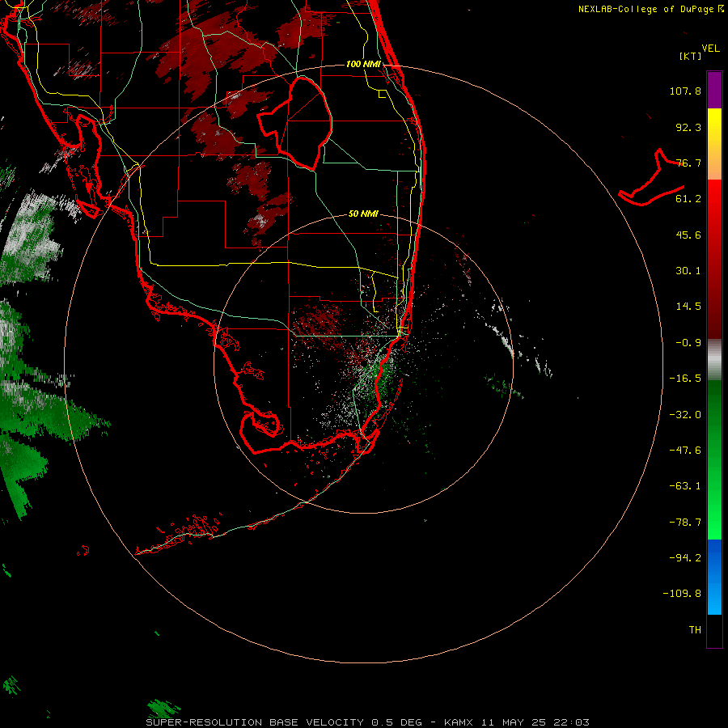Select the -16.5 velocity scale value

[685, 379]
